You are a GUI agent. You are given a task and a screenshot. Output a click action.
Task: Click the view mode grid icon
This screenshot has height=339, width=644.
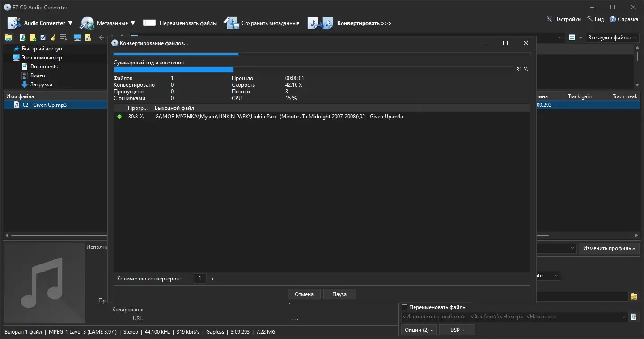click(572, 38)
